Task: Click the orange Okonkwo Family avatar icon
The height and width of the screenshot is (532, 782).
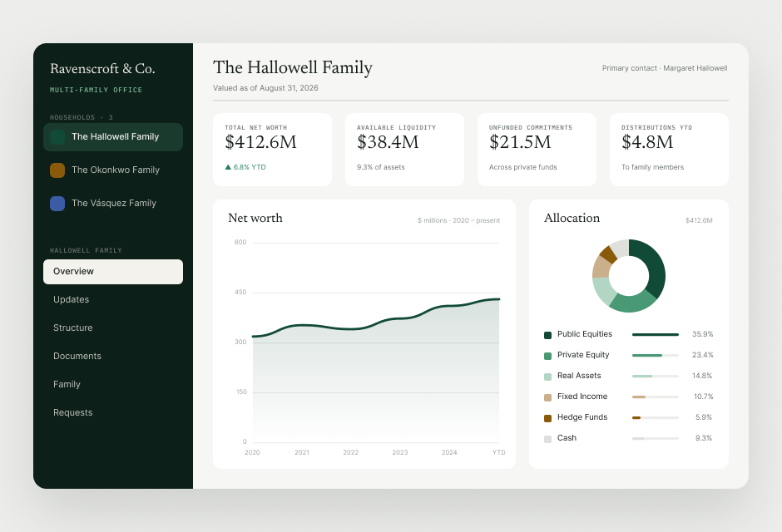Action: click(x=57, y=170)
